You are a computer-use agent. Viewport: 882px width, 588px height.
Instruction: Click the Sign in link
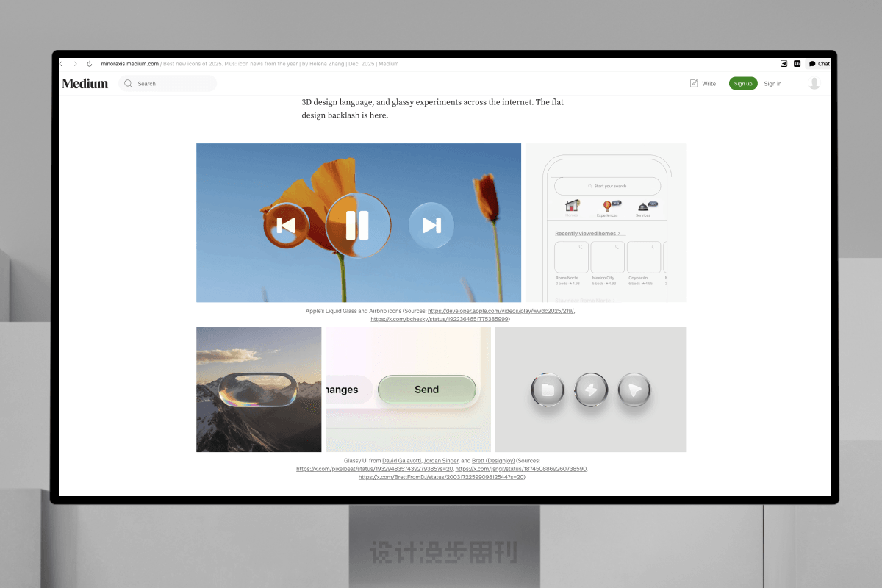pos(772,84)
